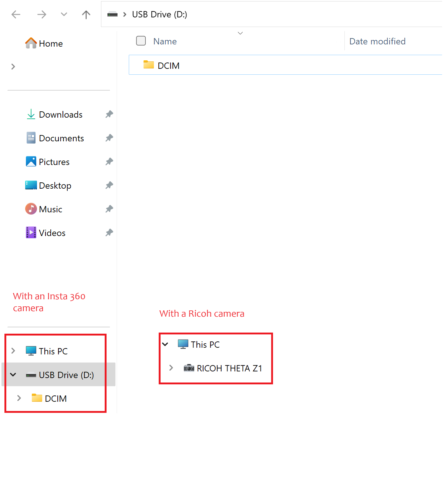Click the Home icon in the sidebar

(31, 43)
